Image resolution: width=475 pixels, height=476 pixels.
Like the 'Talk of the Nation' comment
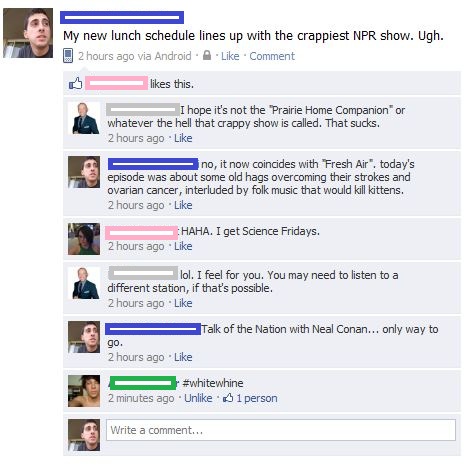[x=183, y=357]
